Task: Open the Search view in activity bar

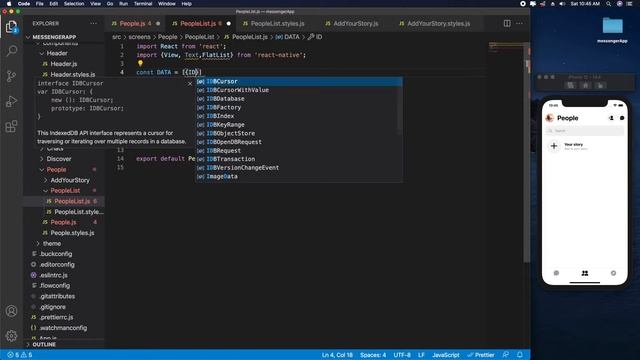Action: (x=11, y=51)
